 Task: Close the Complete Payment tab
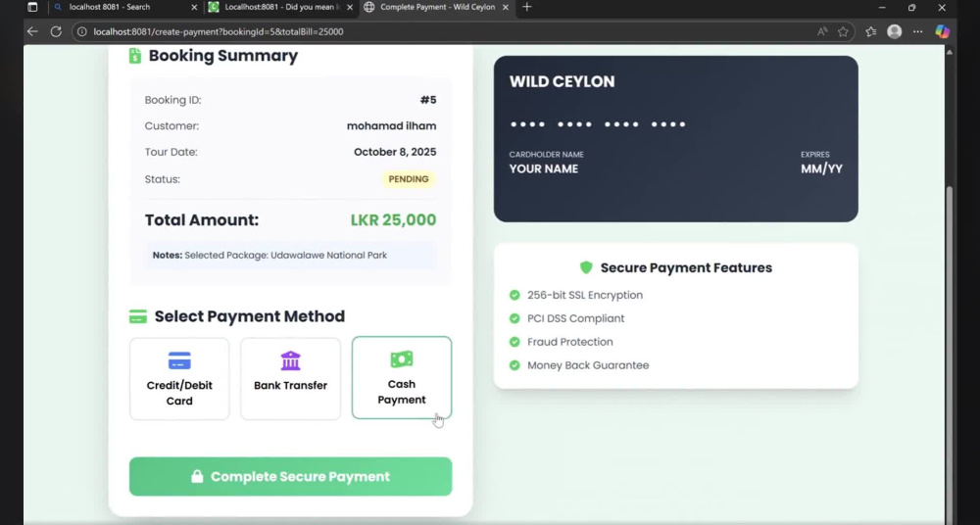(x=505, y=8)
